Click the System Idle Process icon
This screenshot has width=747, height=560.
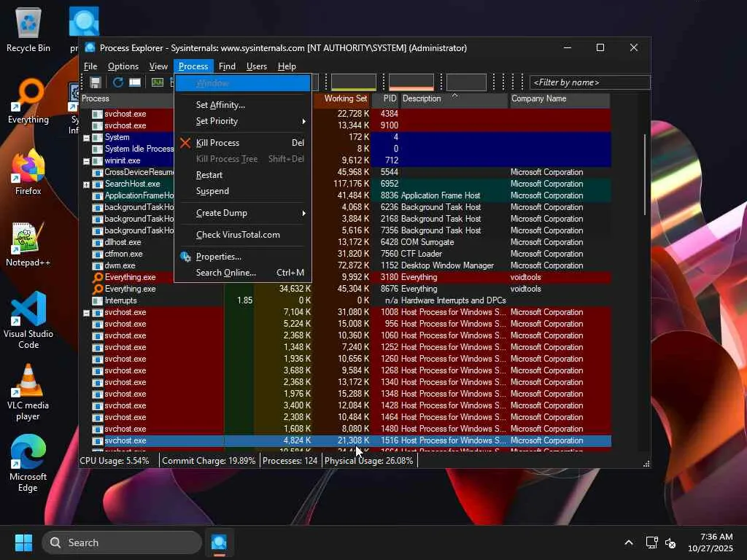tap(97, 149)
